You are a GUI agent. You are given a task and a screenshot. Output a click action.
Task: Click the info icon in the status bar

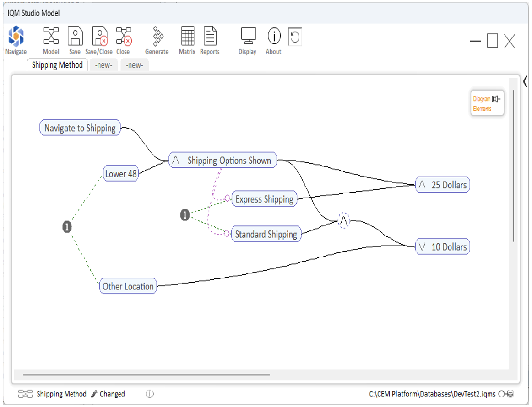149,394
